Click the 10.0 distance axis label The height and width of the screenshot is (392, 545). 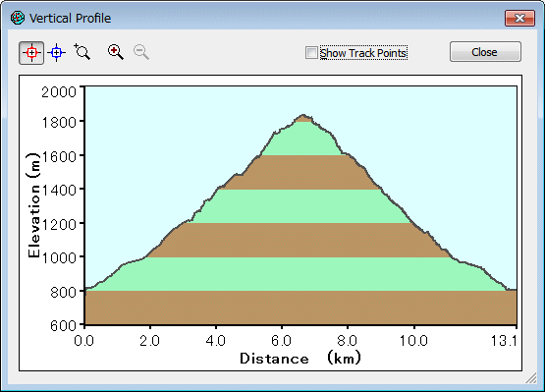(412, 341)
